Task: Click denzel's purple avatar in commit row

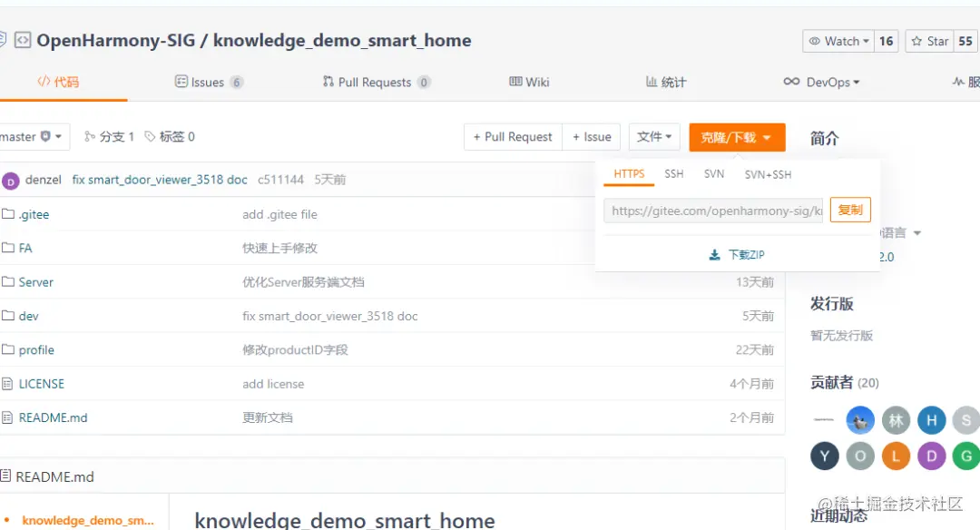Action: tap(11, 182)
